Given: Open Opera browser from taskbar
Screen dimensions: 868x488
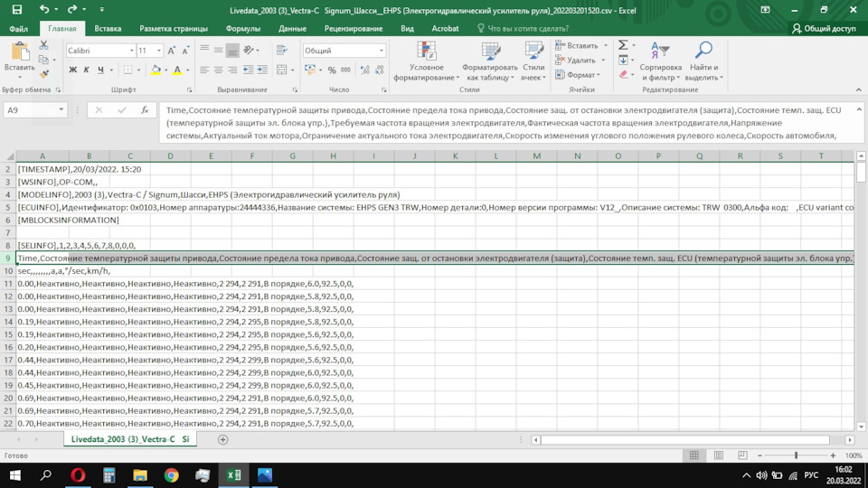Looking at the screenshot, I should click(78, 474).
